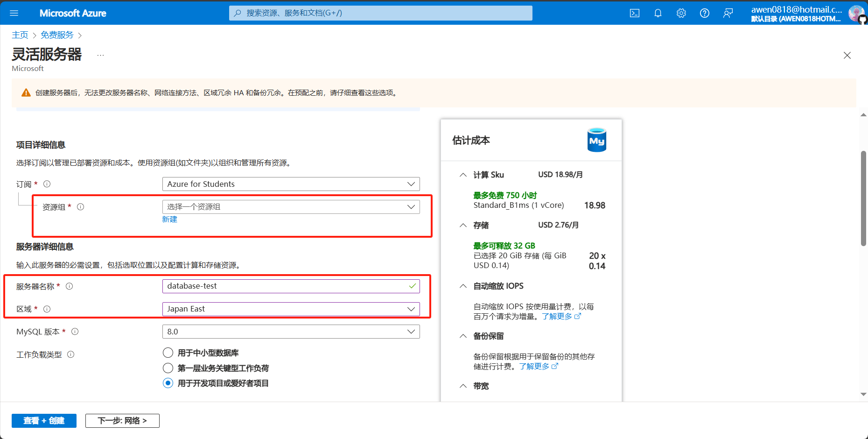Show info tooltip for 工作负载类型
Viewport: 868px width, 439px height.
point(70,354)
